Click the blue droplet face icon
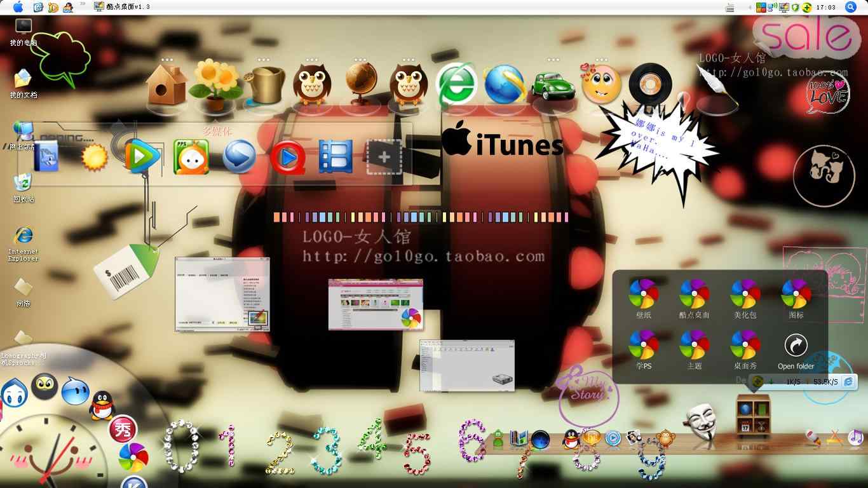The width and height of the screenshot is (868, 488). [x=14, y=392]
